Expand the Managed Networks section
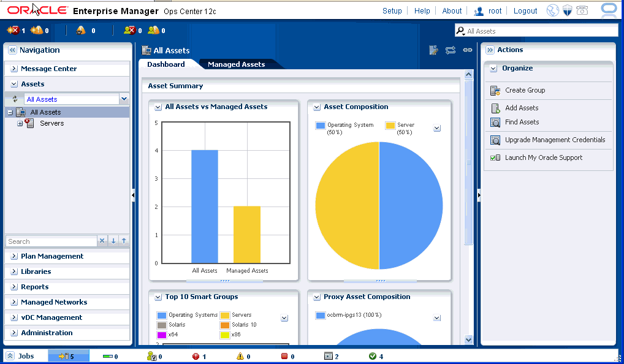Screen dimensions: 624x364 tap(14, 302)
